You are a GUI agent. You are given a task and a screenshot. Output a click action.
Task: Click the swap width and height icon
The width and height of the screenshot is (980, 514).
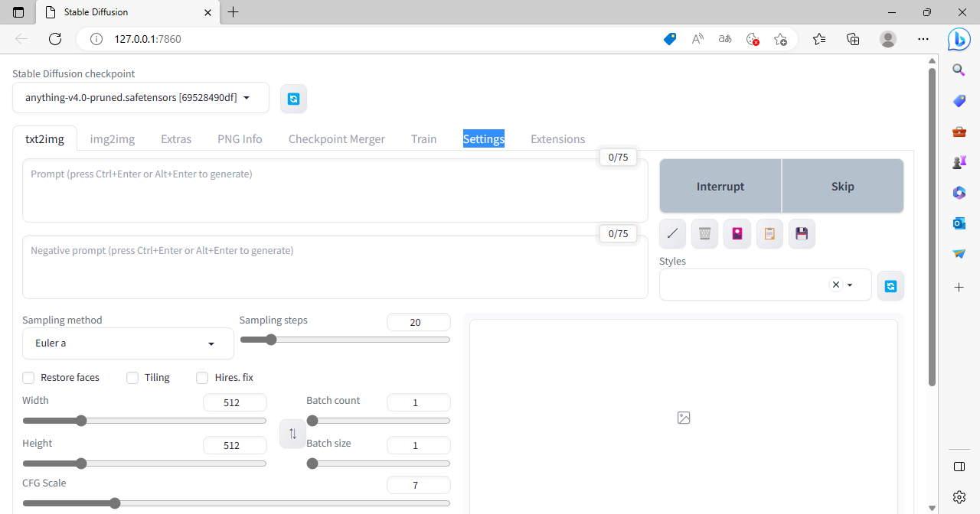[x=292, y=434]
